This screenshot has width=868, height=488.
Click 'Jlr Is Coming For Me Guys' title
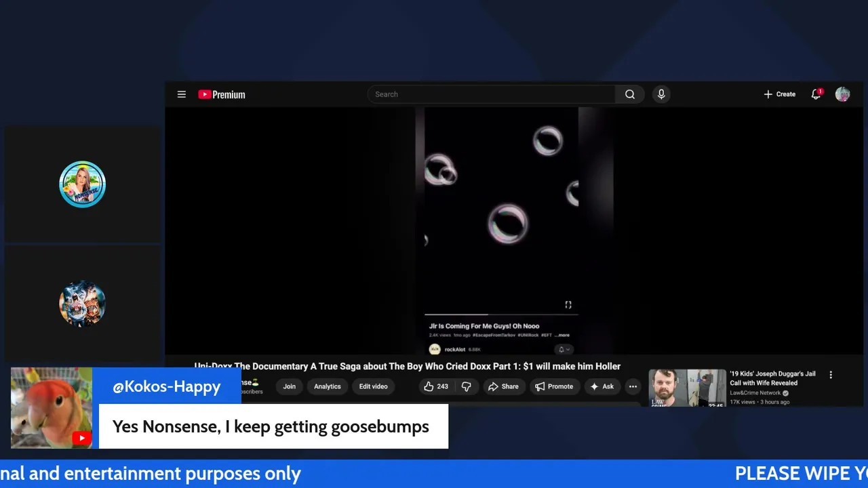[x=484, y=326]
